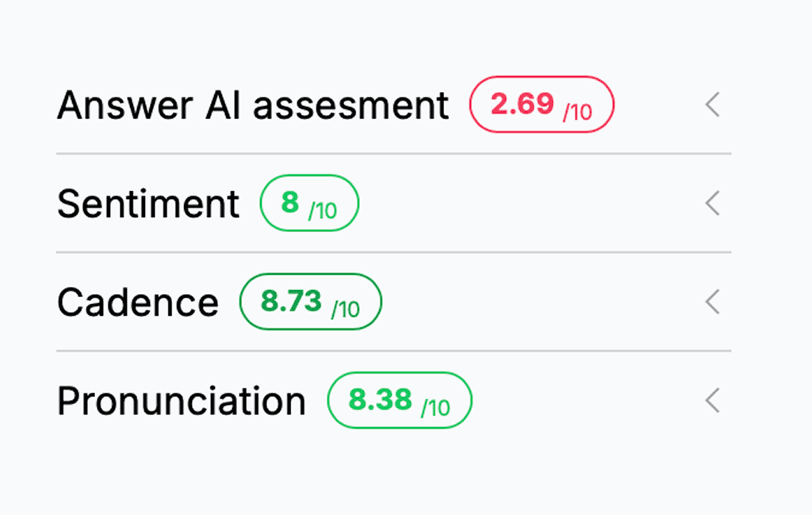Click divider line below Cadence row
The image size is (812, 515).
pos(393,351)
